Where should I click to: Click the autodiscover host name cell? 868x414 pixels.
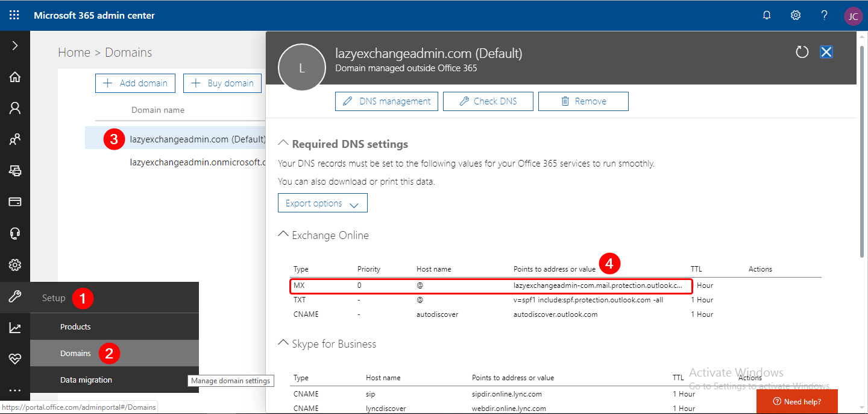click(x=437, y=314)
